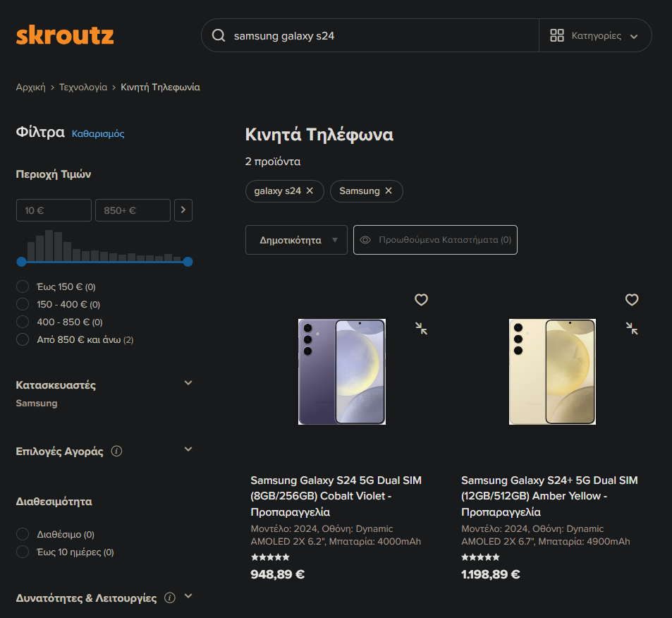The width and height of the screenshot is (672, 618).
Task: Open Samsung Galaxy S24 Cobalt Violet title
Action: [x=336, y=496]
